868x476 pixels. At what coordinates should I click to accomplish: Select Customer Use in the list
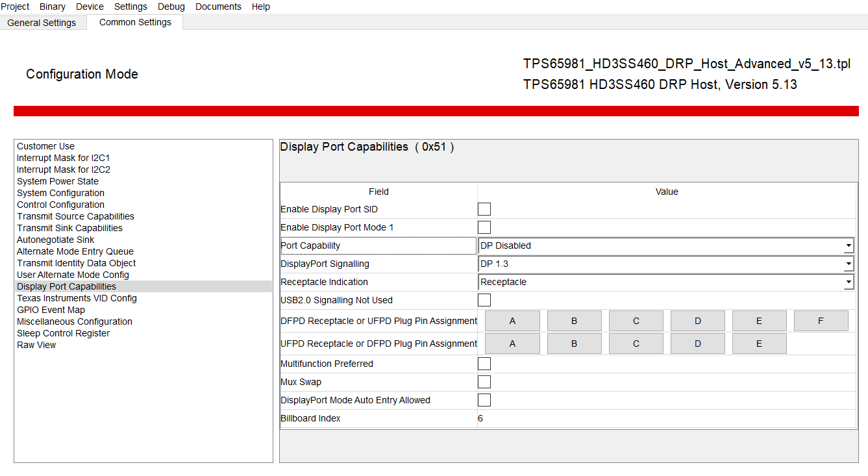pyautogui.click(x=143, y=146)
